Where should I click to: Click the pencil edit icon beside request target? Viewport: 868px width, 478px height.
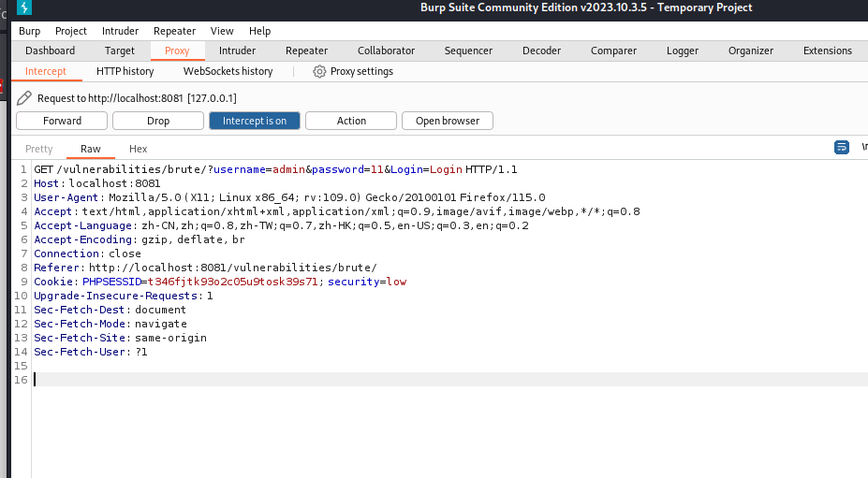24,97
